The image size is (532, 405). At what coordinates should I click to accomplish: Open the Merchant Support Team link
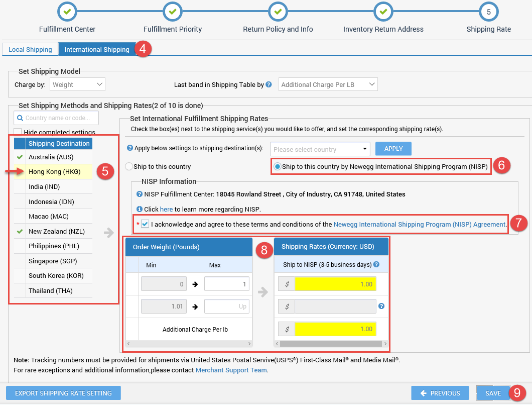pos(231,370)
